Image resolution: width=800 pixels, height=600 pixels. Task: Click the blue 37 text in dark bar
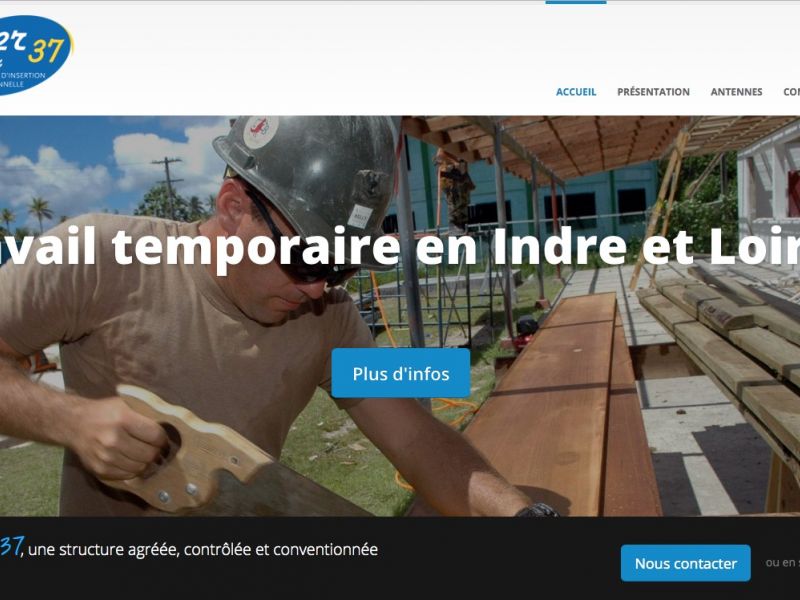click(11, 546)
